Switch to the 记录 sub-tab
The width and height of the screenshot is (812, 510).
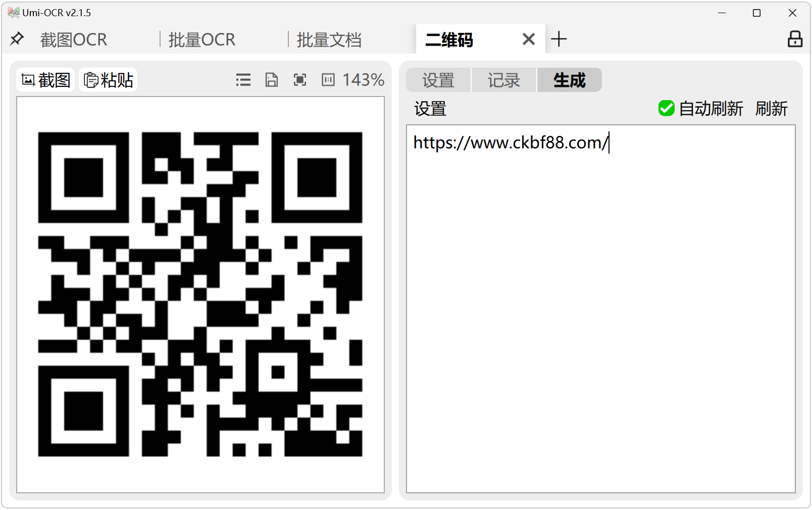click(x=503, y=80)
